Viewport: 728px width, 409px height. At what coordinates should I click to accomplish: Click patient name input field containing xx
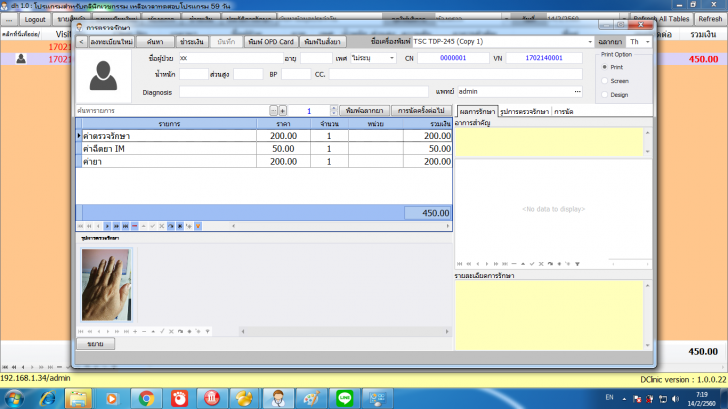(x=231, y=58)
